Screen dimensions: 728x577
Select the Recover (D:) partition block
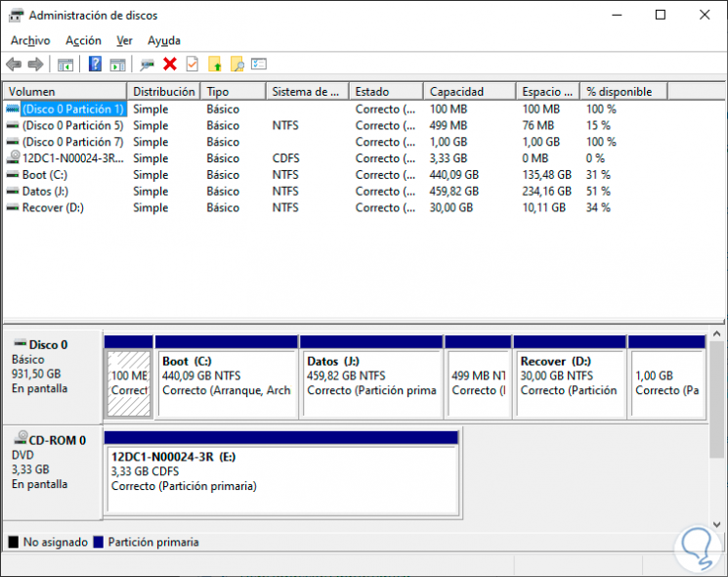click(x=570, y=377)
